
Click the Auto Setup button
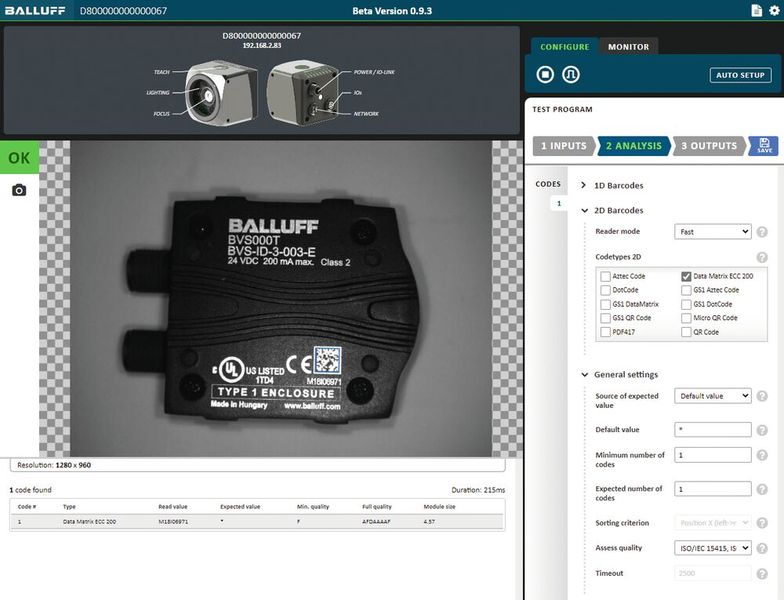pyautogui.click(x=740, y=75)
